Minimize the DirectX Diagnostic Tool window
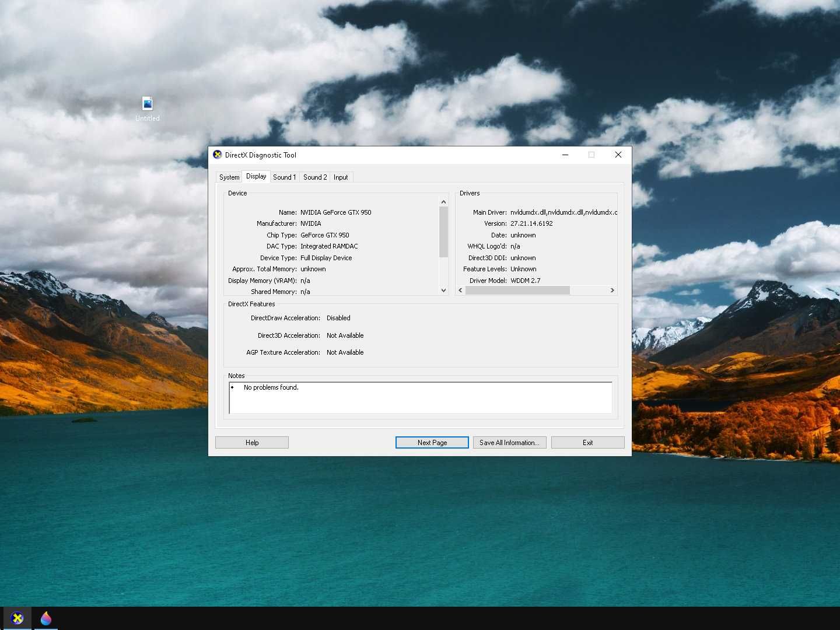Image resolution: width=840 pixels, height=630 pixels. pos(565,155)
